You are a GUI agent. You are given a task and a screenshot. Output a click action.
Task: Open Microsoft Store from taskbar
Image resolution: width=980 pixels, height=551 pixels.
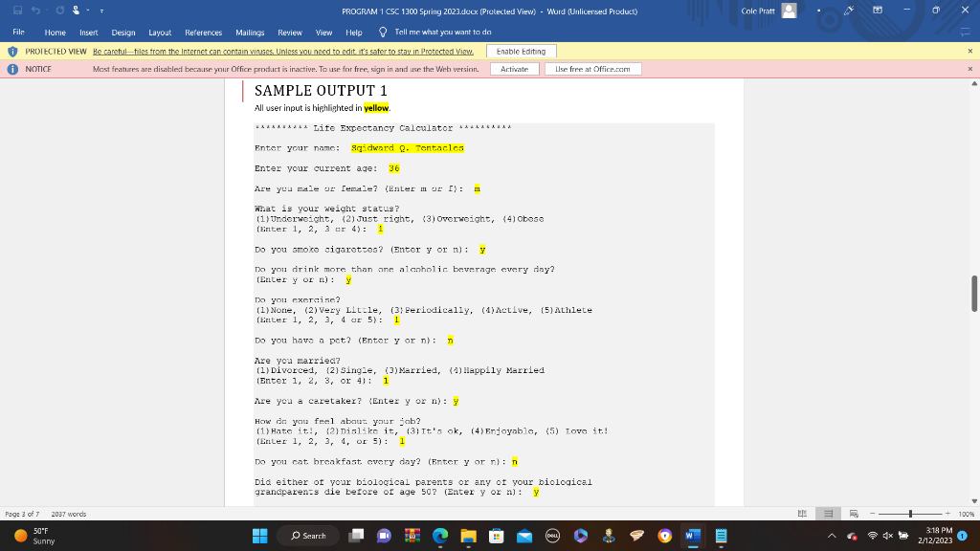tap(497, 536)
